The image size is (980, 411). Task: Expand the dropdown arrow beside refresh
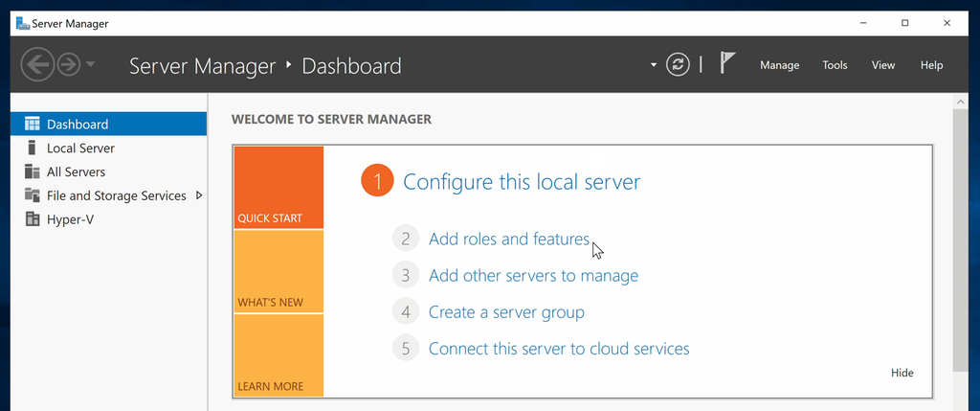coord(654,64)
